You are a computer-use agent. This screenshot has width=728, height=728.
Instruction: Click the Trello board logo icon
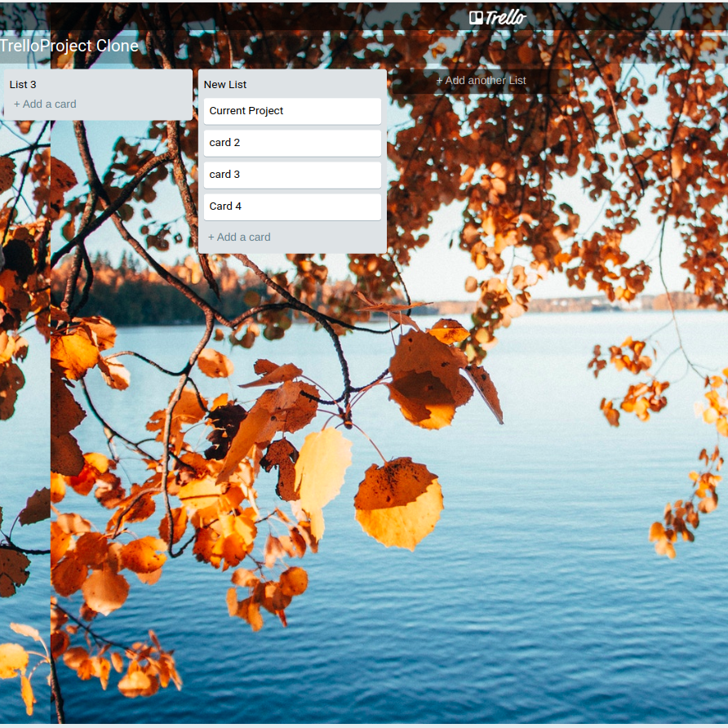click(x=476, y=17)
